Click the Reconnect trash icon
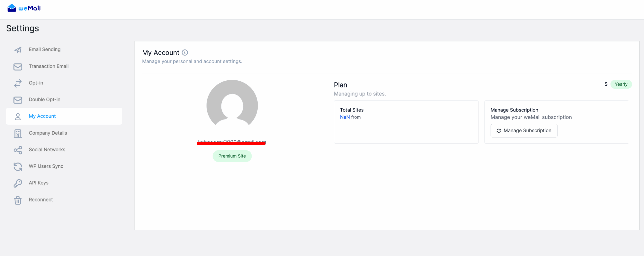The width and height of the screenshot is (644, 256). pyautogui.click(x=18, y=200)
